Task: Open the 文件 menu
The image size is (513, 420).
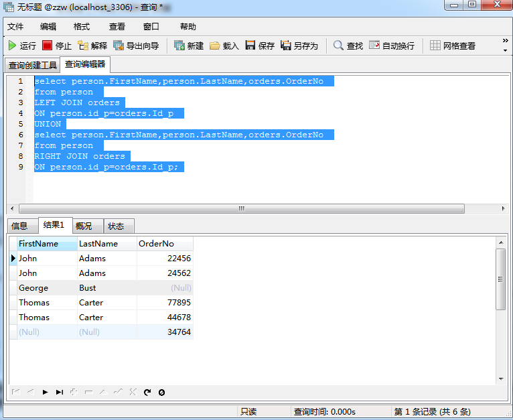Action: click(15, 27)
